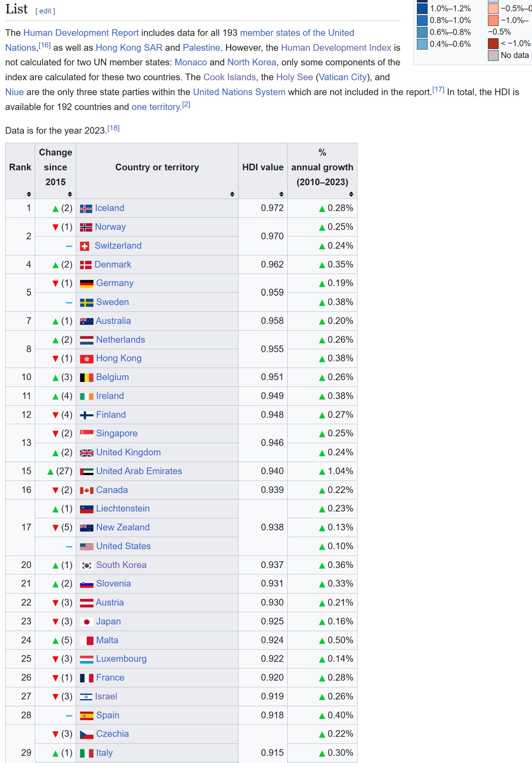Click the Finland flag icon
Image resolution: width=532 pixels, height=763 pixels.
pos(87,415)
